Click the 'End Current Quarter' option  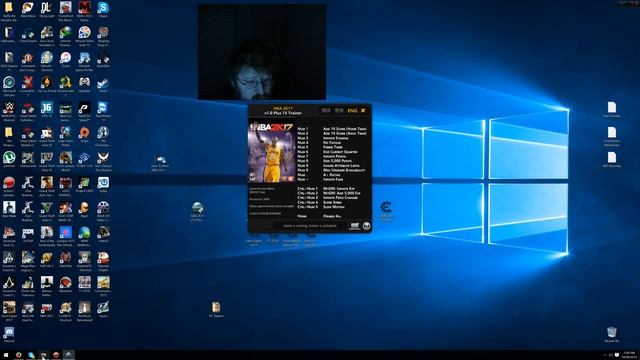coord(340,152)
